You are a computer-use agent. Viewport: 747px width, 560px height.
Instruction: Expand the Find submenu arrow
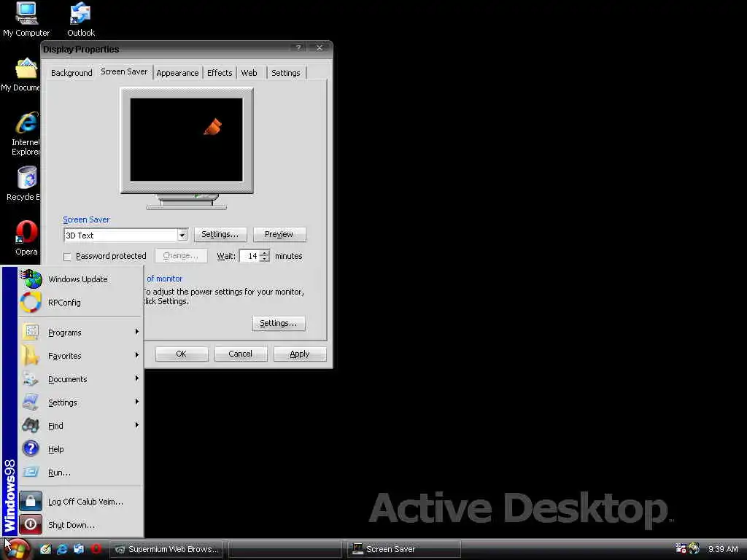[136, 425]
